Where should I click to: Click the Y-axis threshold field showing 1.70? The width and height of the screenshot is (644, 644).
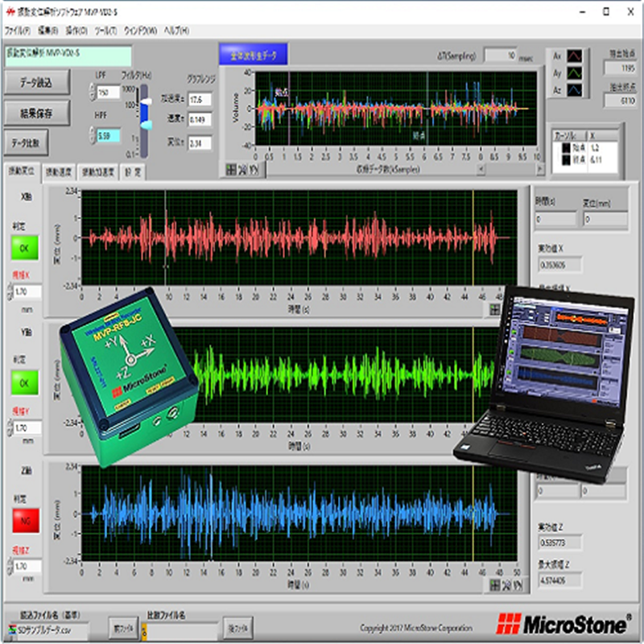[27, 427]
